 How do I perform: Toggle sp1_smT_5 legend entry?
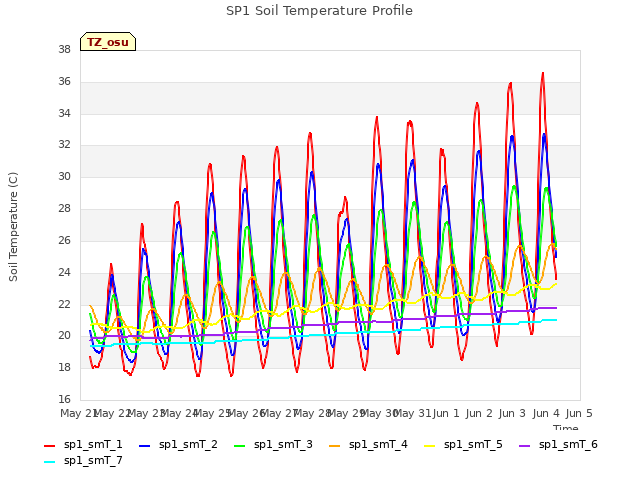[x=463, y=444]
